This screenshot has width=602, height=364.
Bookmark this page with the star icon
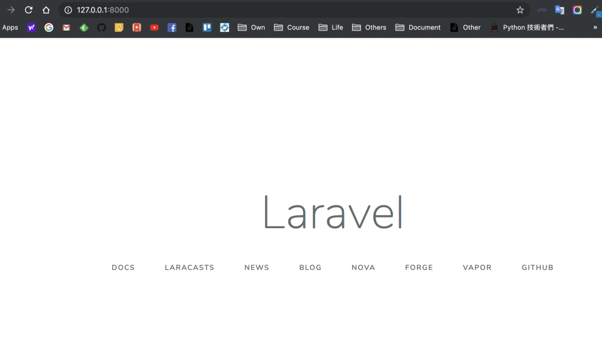point(520,10)
